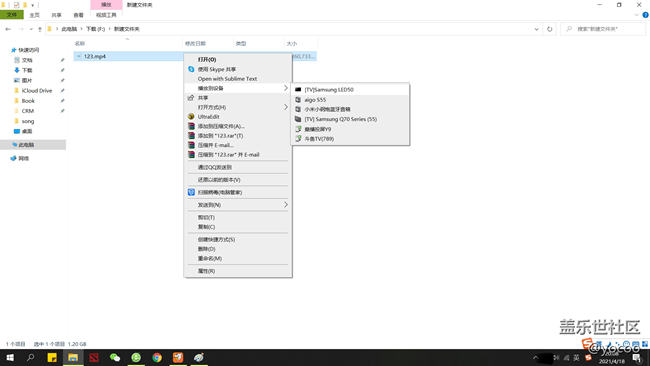Click the virus scan shield icon
This screenshot has width=650, height=366.
pos(191,192)
